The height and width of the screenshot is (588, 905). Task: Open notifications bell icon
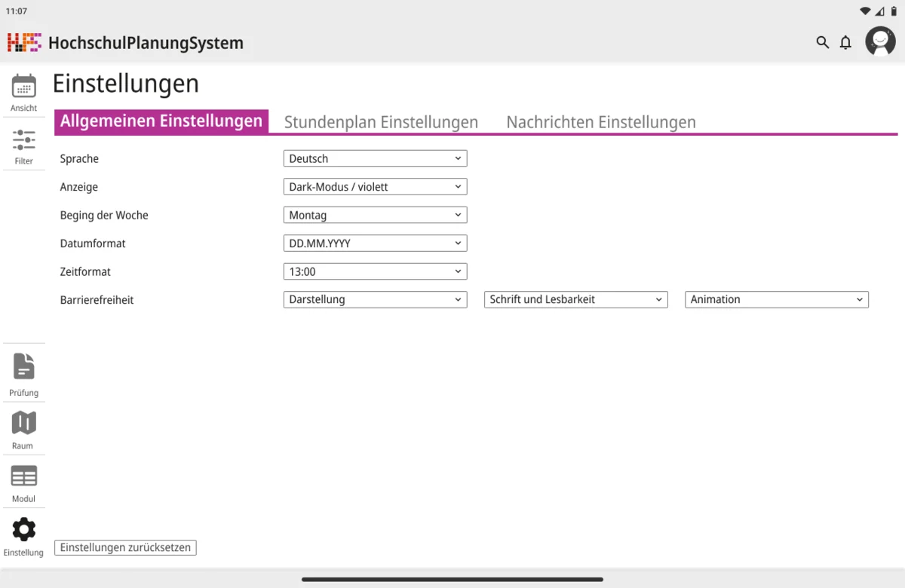[845, 42]
